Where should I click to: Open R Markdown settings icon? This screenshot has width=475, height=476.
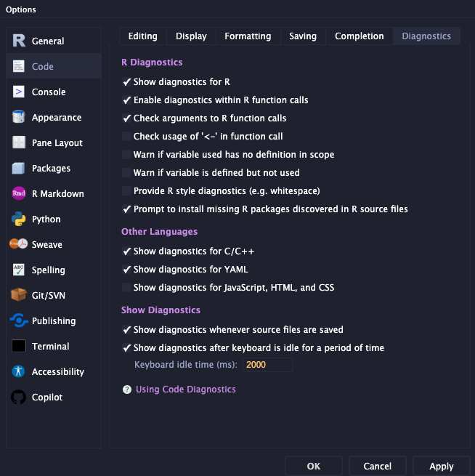click(x=19, y=194)
